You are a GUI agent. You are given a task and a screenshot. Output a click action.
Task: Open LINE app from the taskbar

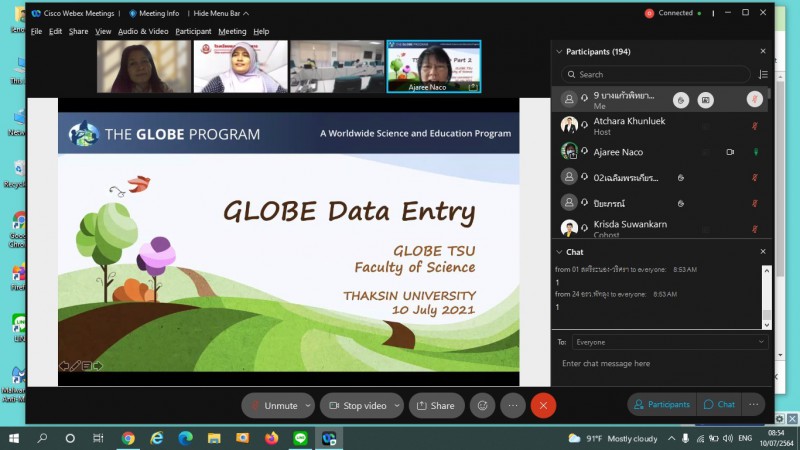(x=300, y=438)
